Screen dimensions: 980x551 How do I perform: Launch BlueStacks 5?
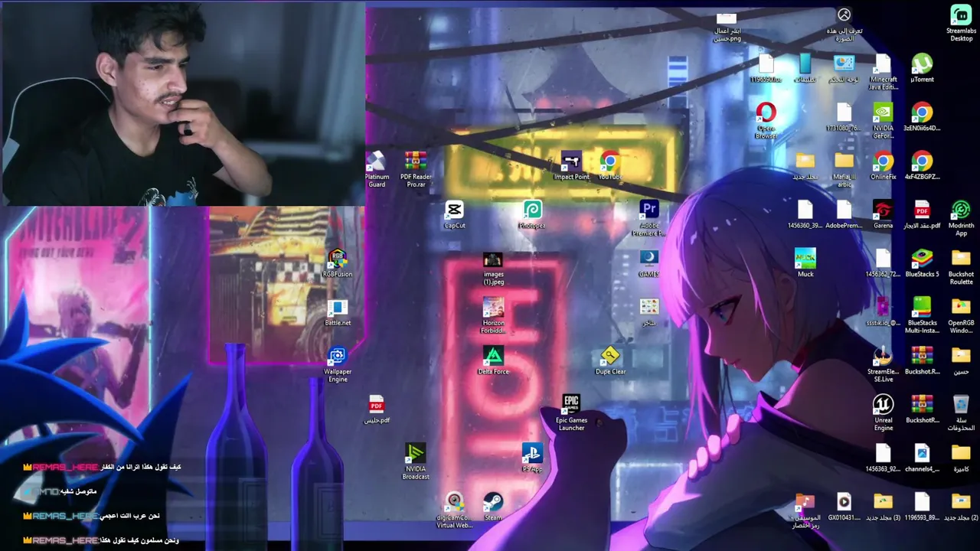[x=922, y=262]
